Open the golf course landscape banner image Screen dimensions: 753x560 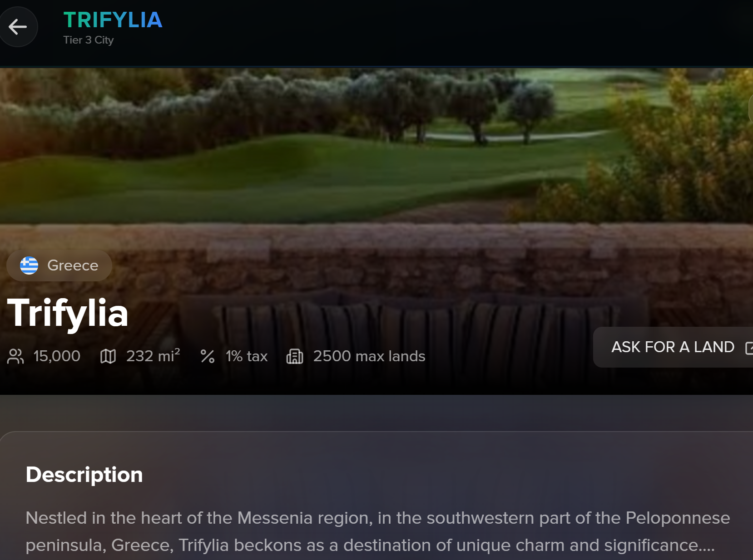[363, 150]
